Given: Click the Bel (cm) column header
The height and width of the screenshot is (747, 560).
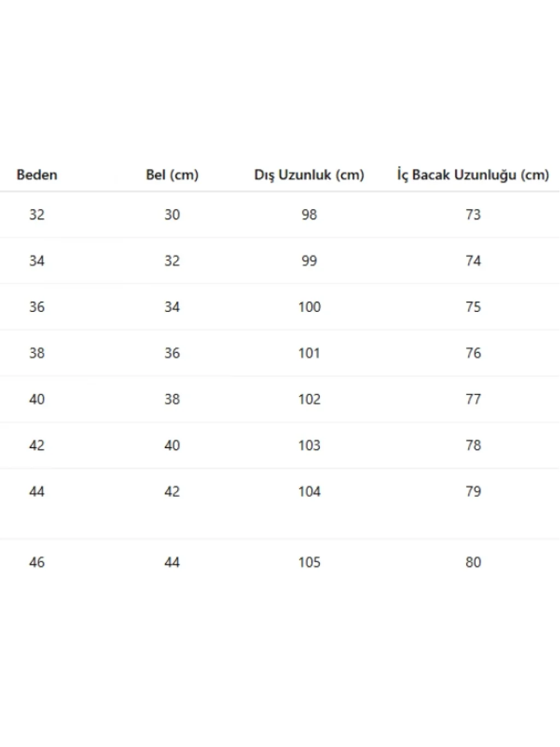Looking at the screenshot, I should [172, 175].
